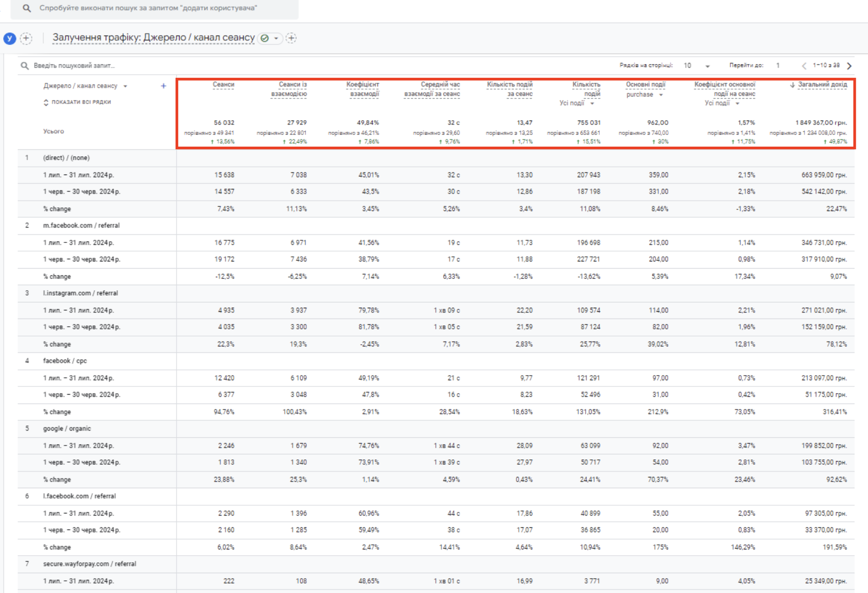Open Усі події dropdown under Кількість подій
The width and height of the screenshot is (868, 593).
click(577, 103)
